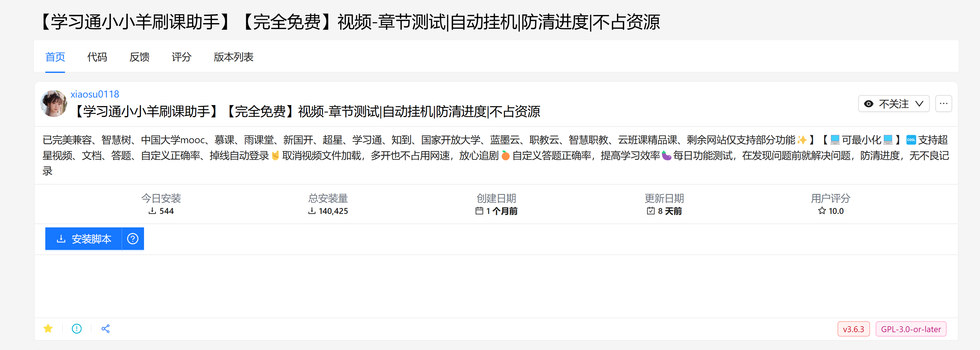This screenshot has height=350, width=980.
Task: Open the install help question mark
Action: tap(133, 239)
